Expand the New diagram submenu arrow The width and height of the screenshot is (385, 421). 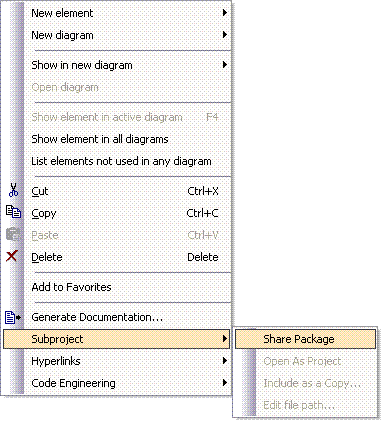225,35
